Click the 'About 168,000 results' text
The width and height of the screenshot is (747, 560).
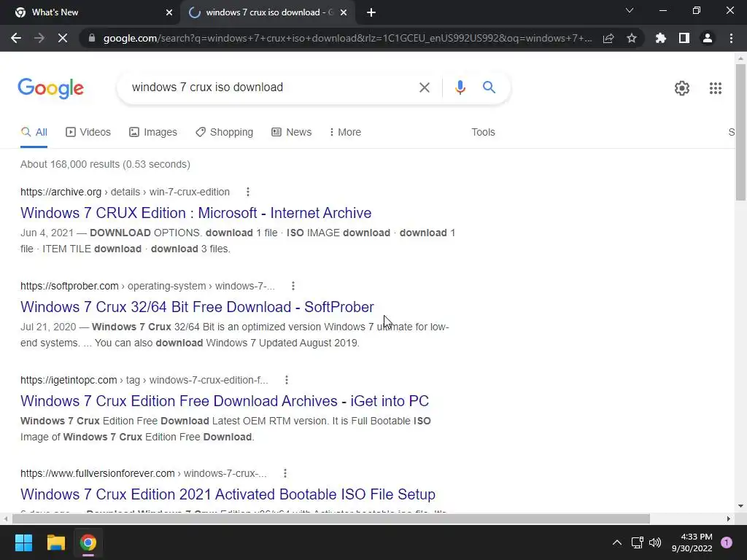tap(105, 164)
